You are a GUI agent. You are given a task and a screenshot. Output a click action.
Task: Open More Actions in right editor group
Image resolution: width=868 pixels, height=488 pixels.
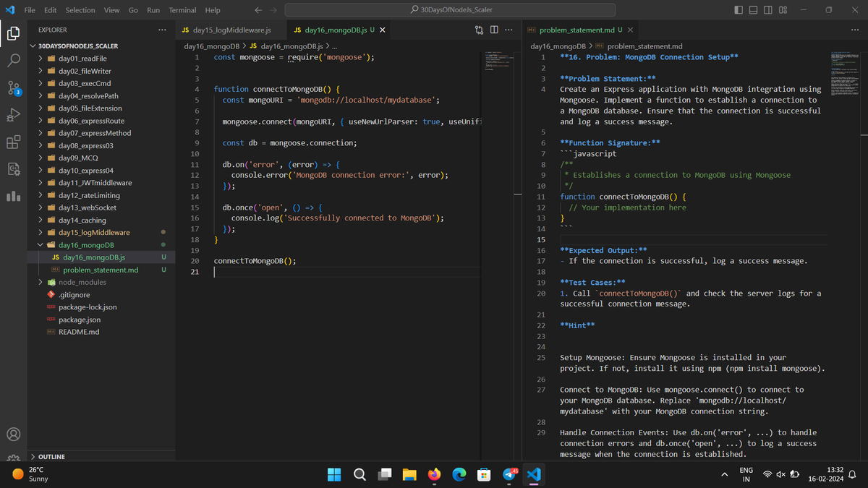[855, 30]
